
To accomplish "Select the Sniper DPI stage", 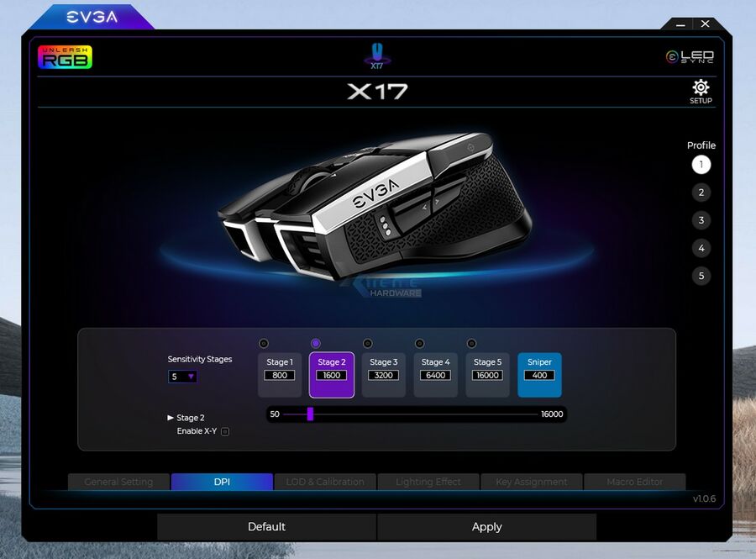I will pyautogui.click(x=539, y=375).
